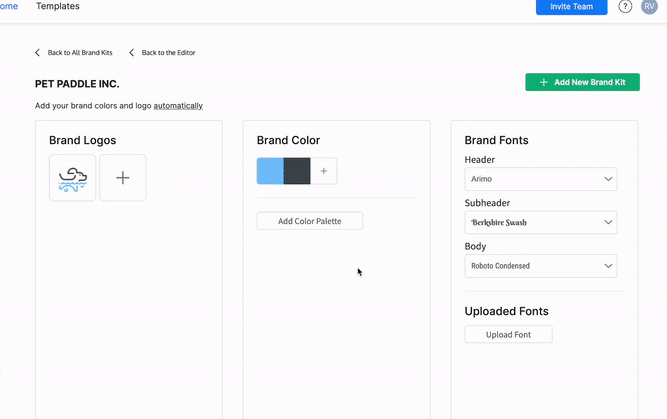The width and height of the screenshot is (667, 419).
Task: Click the Upload Font button
Action: [x=508, y=335]
